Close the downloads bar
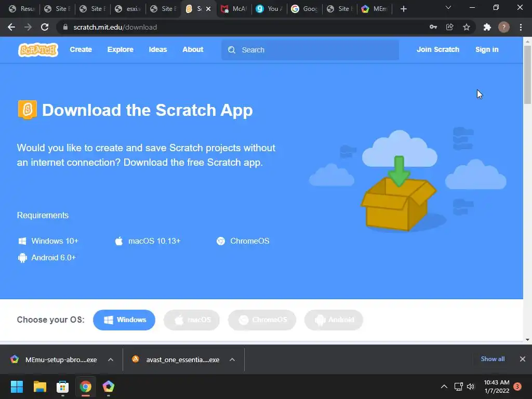The image size is (532, 399). click(523, 359)
